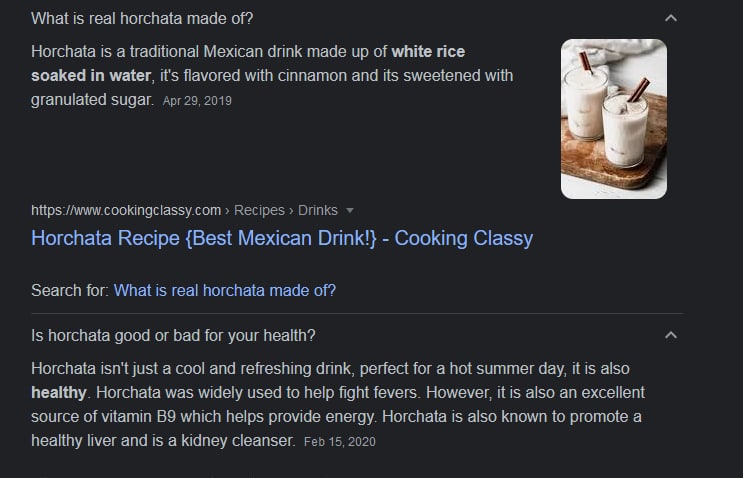Open the dropdown arrow next to Drinks breadcrumb

(x=350, y=210)
